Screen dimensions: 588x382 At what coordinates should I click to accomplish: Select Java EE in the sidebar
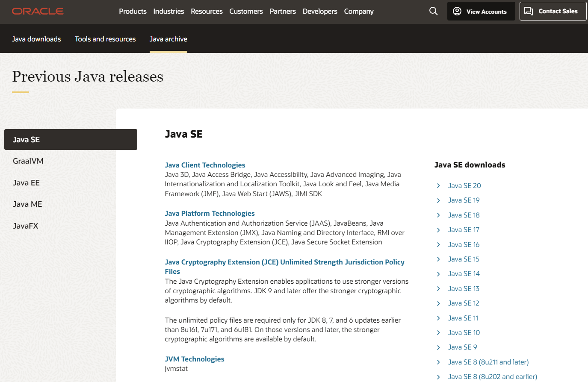pos(26,183)
